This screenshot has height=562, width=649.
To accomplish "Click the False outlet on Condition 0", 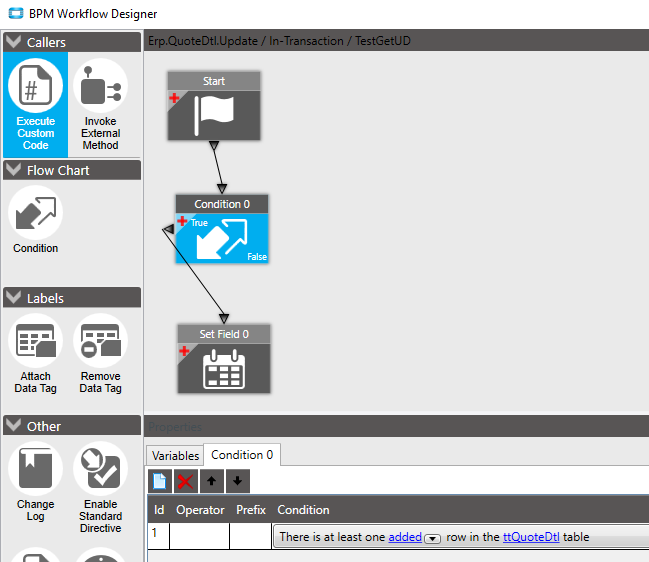I will coord(257,257).
